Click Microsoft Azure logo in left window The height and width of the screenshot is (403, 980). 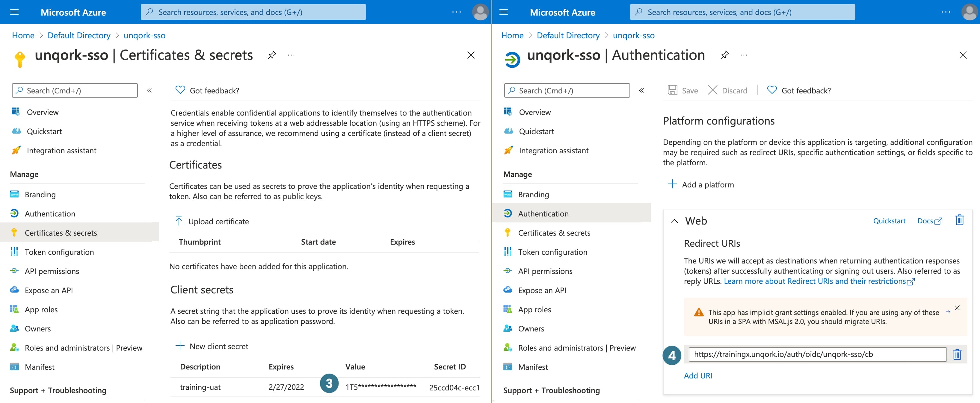tap(73, 12)
